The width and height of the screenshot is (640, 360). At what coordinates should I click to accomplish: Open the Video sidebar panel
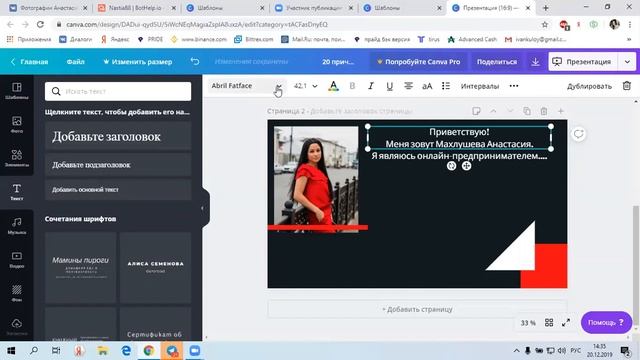pyautogui.click(x=17, y=259)
